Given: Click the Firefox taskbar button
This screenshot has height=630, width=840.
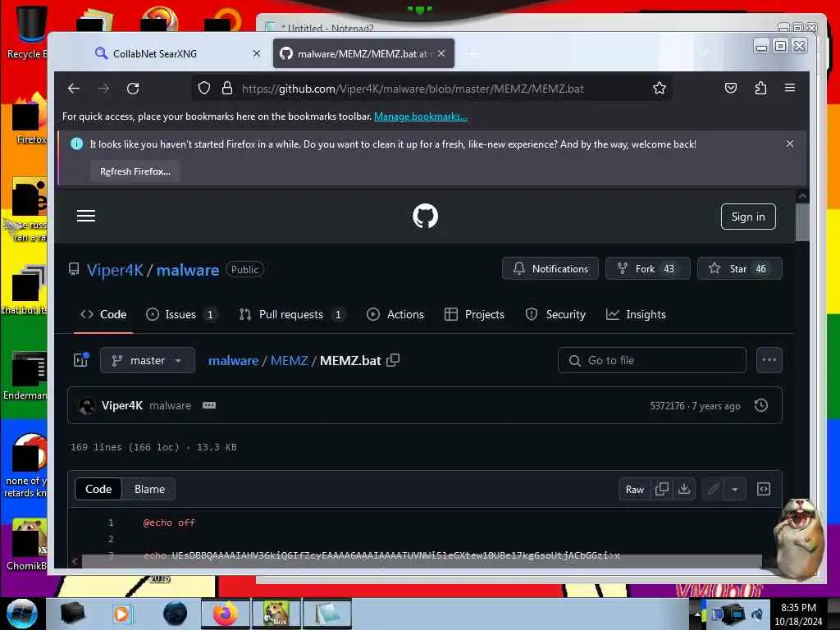Looking at the screenshot, I should tap(226, 614).
